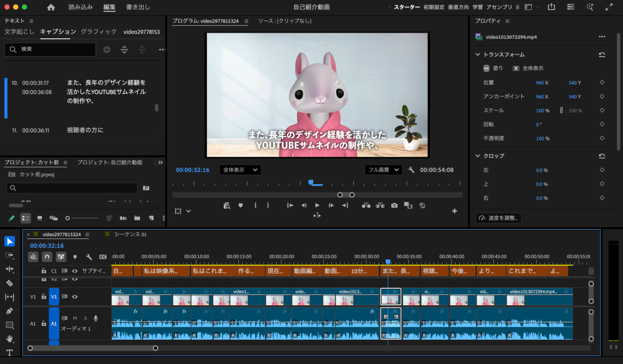The image size is (623, 364).
Task: Select the Pen tool in the toolbar
Action: (x=9, y=311)
